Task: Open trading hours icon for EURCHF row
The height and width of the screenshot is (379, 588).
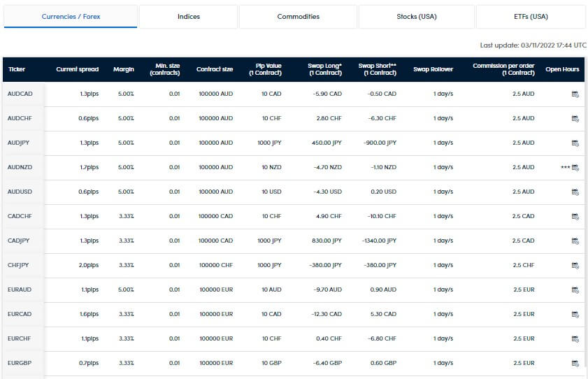Action: (x=575, y=339)
